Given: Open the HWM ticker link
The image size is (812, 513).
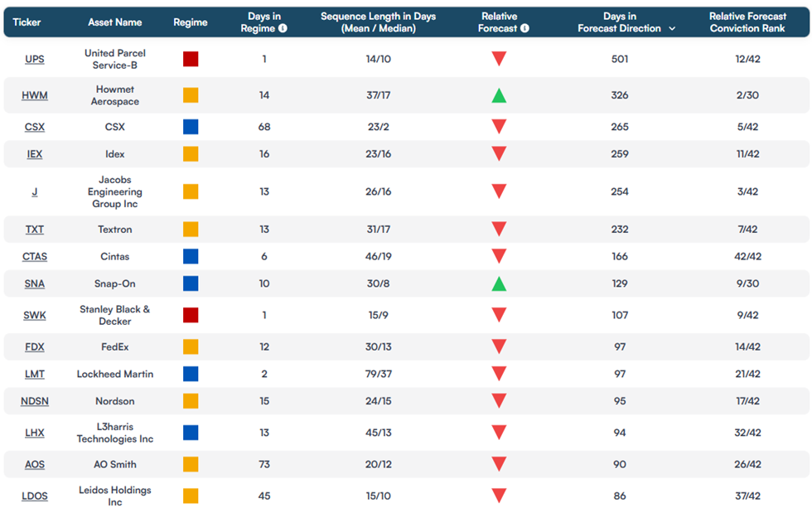Looking at the screenshot, I should 35,95.
